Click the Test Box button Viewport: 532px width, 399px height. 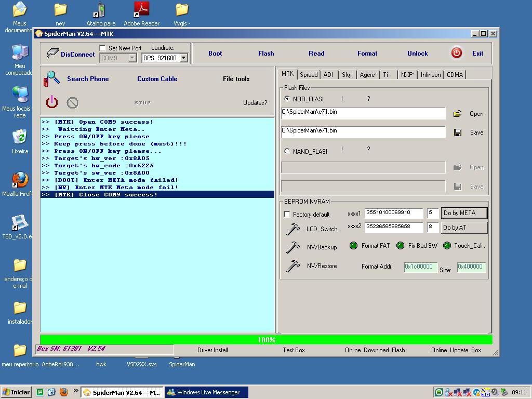tap(294, 350)
